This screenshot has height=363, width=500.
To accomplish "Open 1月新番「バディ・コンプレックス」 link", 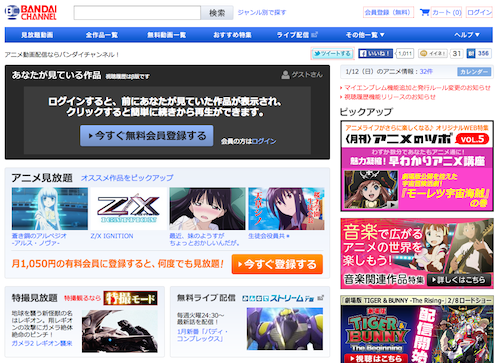I will 202,335.
